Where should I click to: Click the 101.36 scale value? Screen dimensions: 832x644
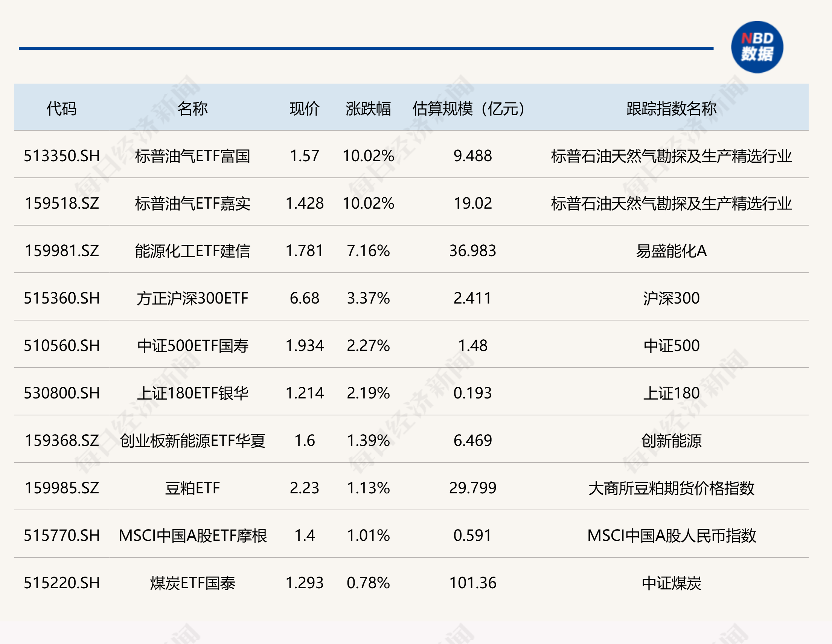coord(472,583)
